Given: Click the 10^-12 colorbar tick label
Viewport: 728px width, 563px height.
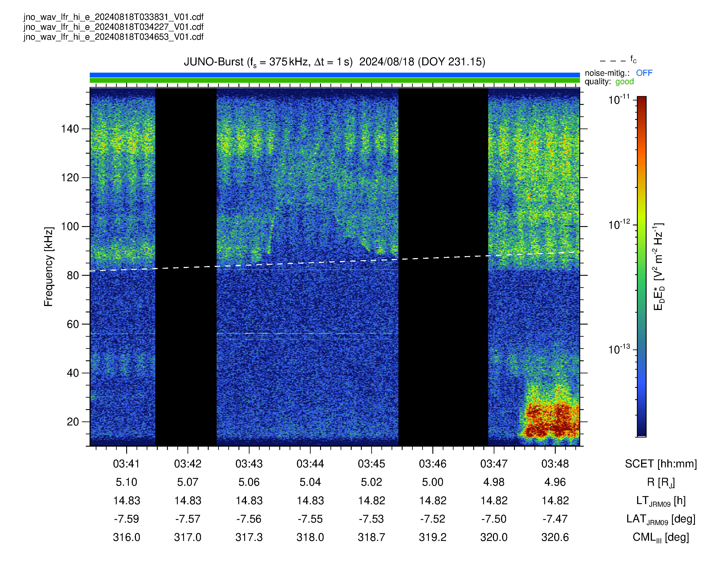Looking at the screenshot, I should pyautogui.click(x=619, y=225).
